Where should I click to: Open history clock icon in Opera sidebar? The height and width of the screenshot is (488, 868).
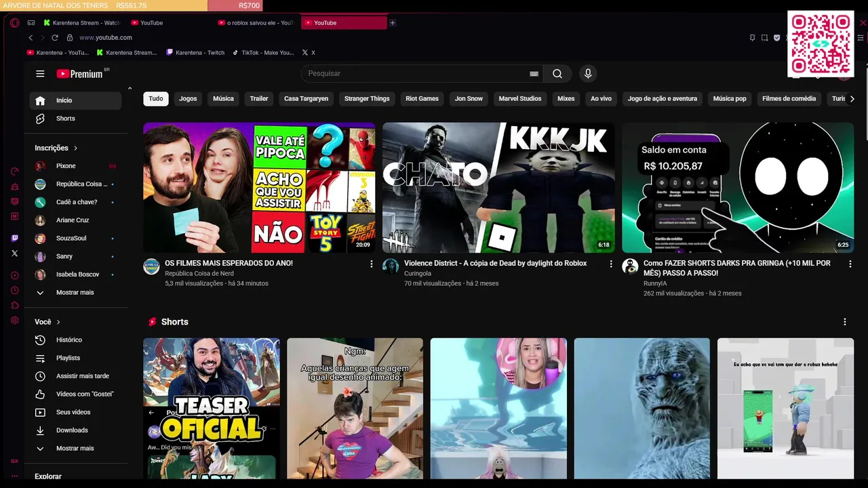tap(15, 290)
